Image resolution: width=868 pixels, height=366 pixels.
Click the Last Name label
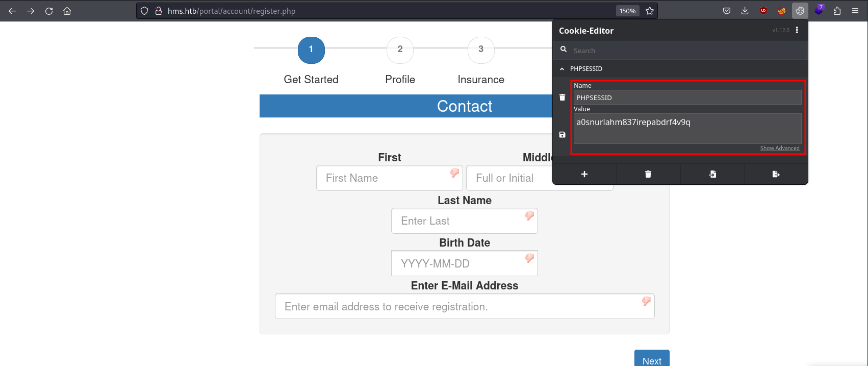point(465,200)
